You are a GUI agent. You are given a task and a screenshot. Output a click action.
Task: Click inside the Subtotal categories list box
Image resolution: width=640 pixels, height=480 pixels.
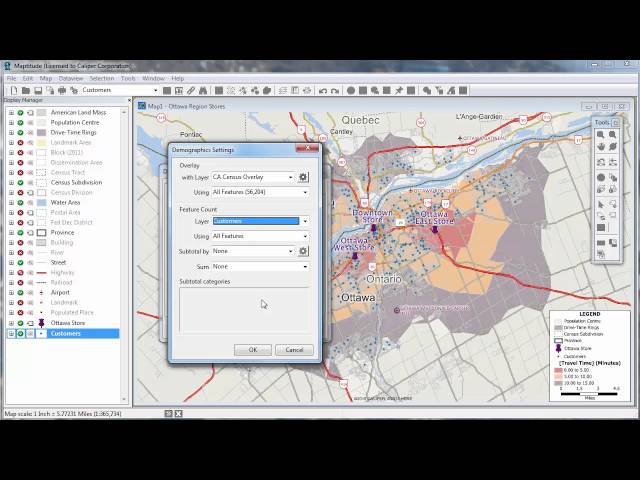point(244,309)
